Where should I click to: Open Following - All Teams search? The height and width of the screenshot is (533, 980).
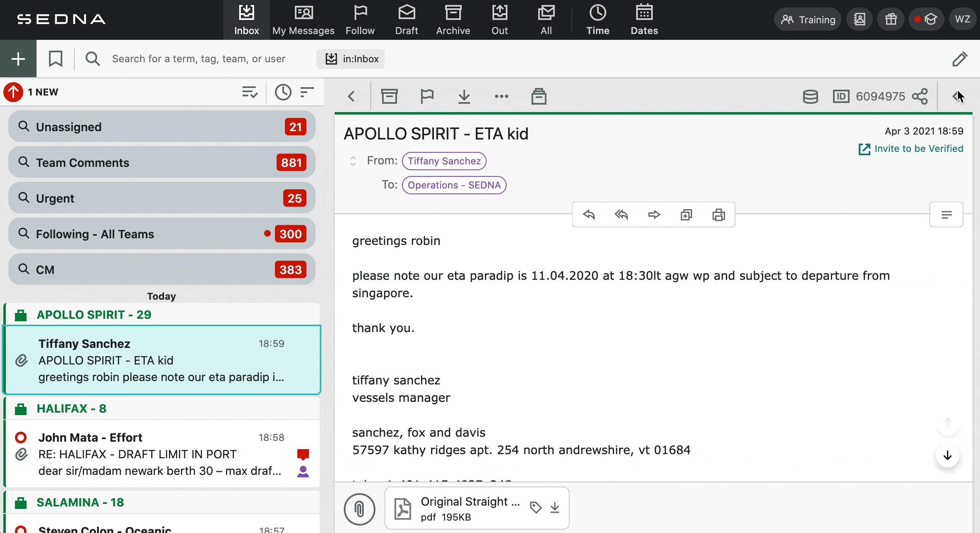point(162,234)
